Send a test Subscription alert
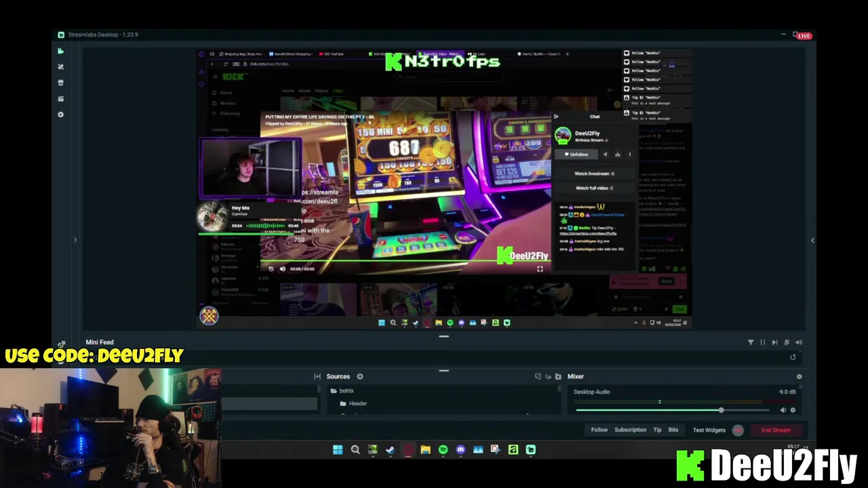Viewport: 868px width, 488px height. [x=630, y=430]
